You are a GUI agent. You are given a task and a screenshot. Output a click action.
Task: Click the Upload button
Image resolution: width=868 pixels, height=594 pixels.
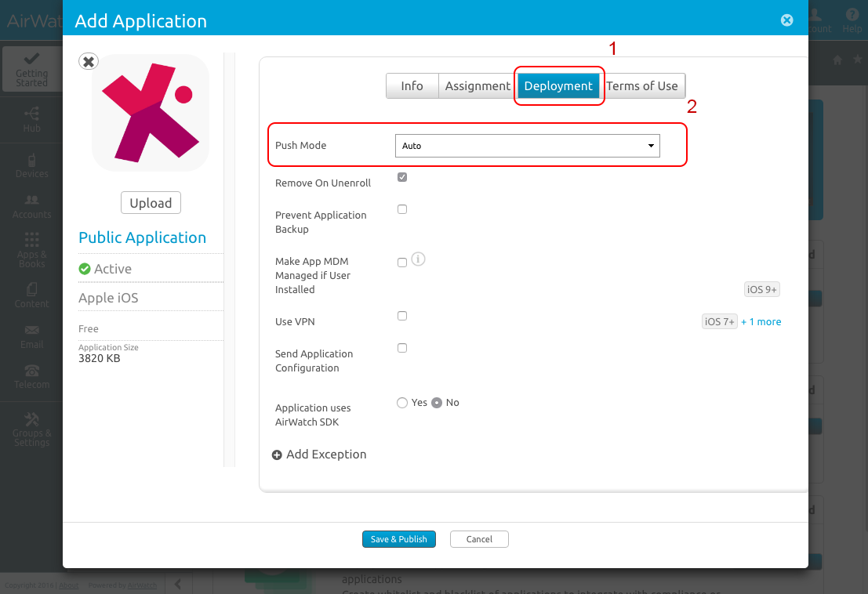(151, 203)
